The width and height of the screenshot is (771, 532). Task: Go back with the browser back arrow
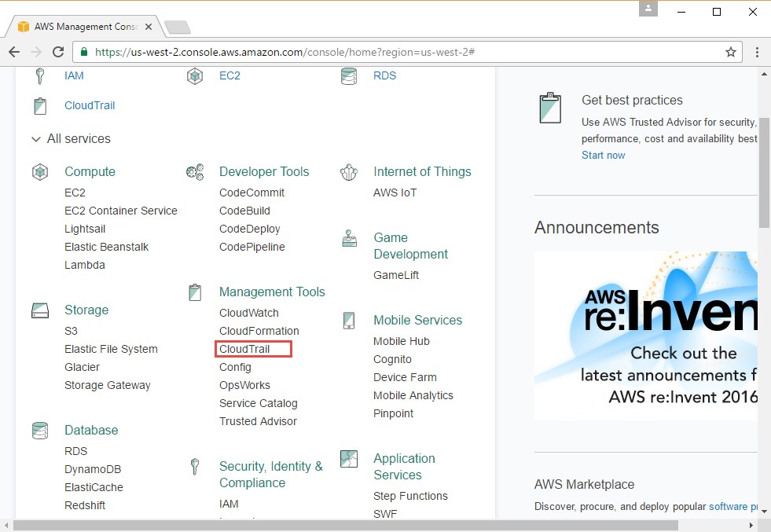coord(14,52)
